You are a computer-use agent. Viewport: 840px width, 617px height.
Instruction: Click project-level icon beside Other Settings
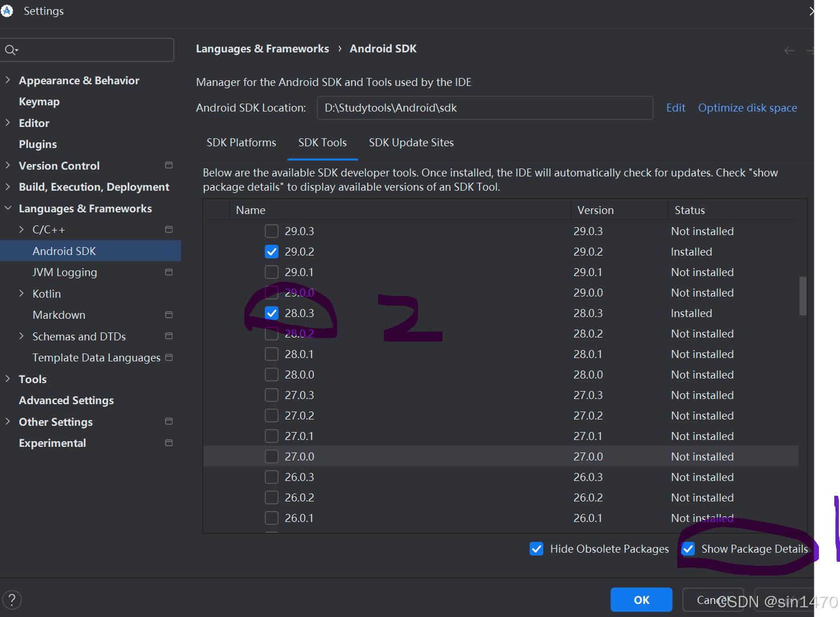(169, 421)
